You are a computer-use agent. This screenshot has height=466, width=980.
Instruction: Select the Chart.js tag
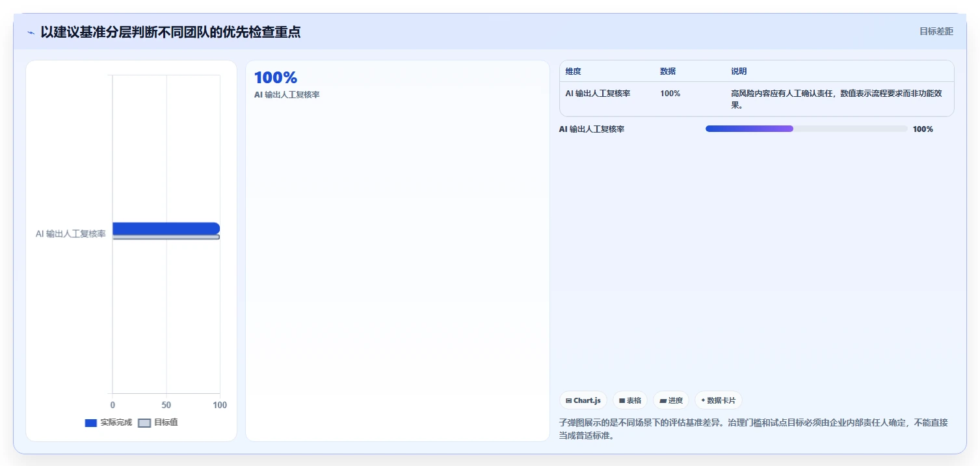pyautogui.click(x=583, y=400)
